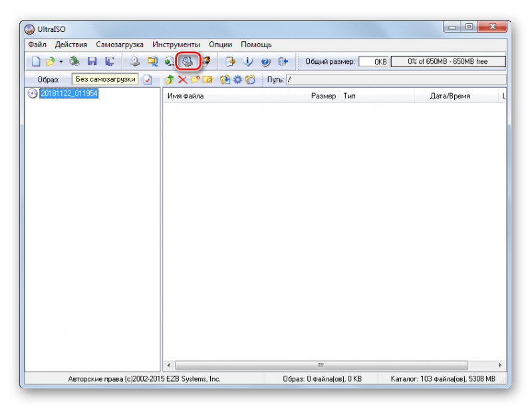Screen dimensions: 532x409
Task: Click the disc icon beside 20181122_011954
Action: click(32, 93)
